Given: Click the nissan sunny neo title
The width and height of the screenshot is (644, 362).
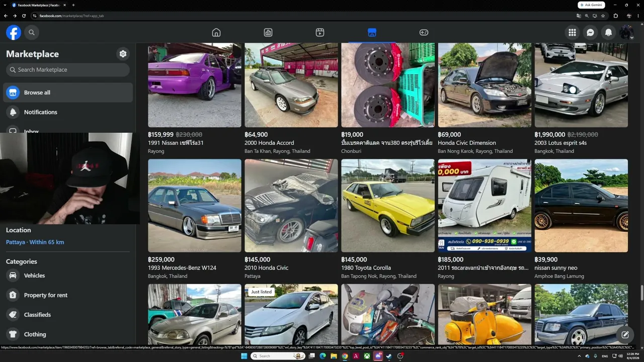Looking at the screenshot, I should point(556,268).
